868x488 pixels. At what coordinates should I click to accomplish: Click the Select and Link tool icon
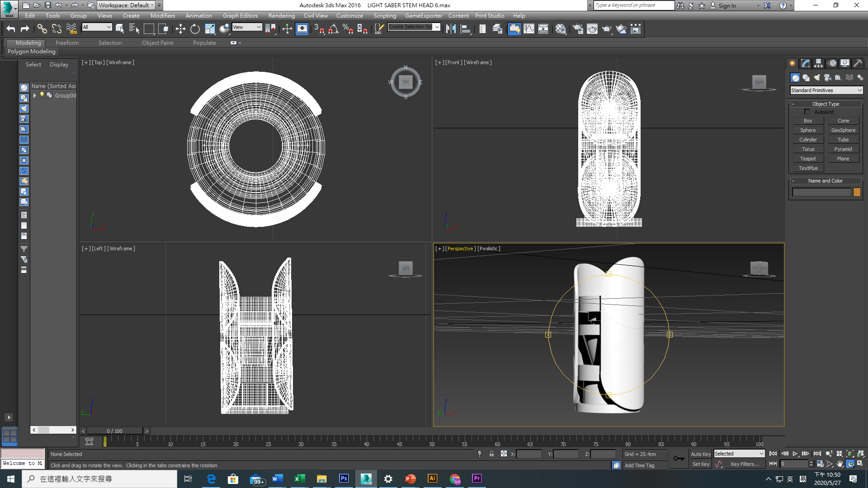[x=42, y=29]
